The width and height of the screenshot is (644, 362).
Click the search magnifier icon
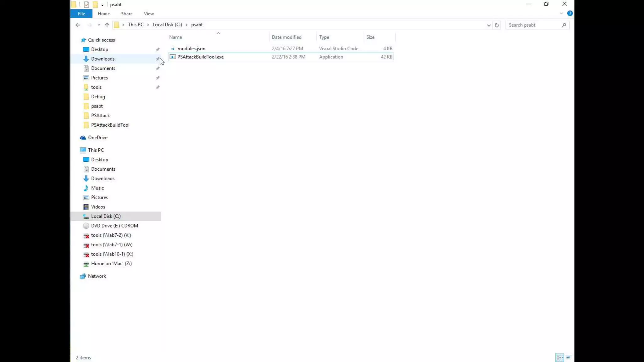click(x=564, y=25)
